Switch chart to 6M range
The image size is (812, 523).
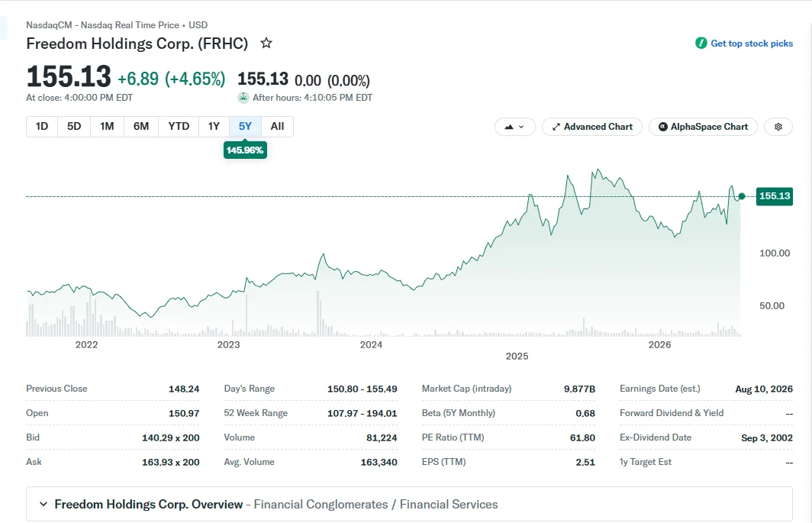[x=141, y=127]
